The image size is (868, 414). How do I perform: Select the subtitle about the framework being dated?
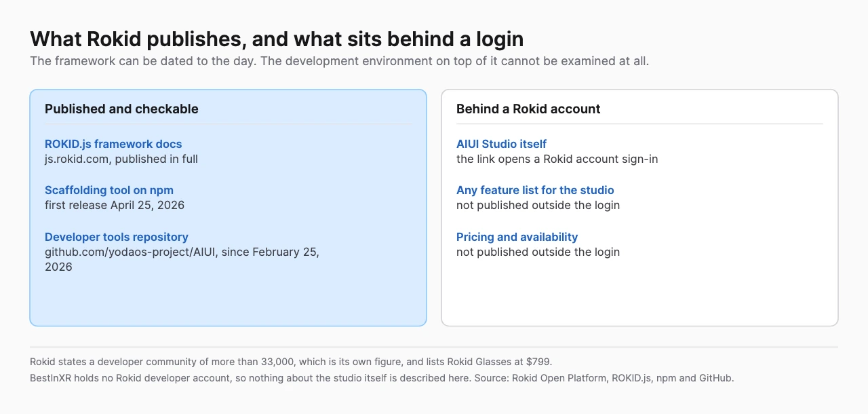(x=340, y=61)
